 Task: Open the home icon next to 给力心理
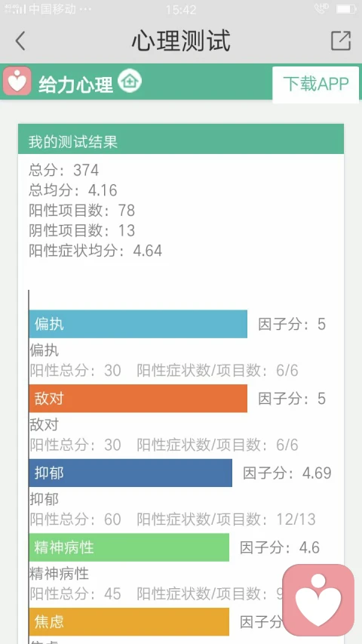click(130, 81)
